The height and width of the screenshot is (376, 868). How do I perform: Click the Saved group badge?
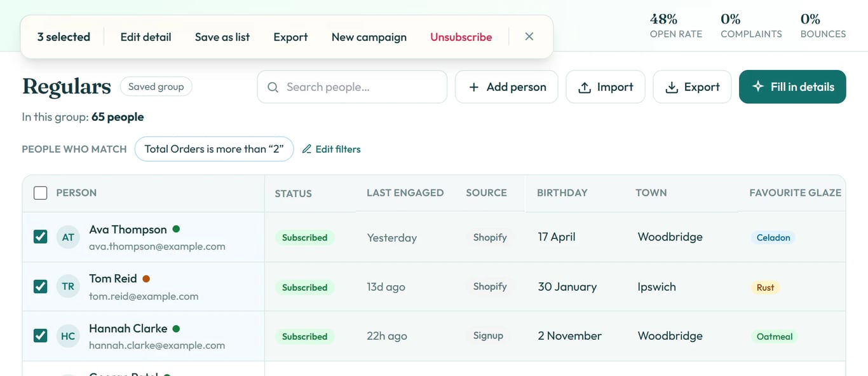156,87
